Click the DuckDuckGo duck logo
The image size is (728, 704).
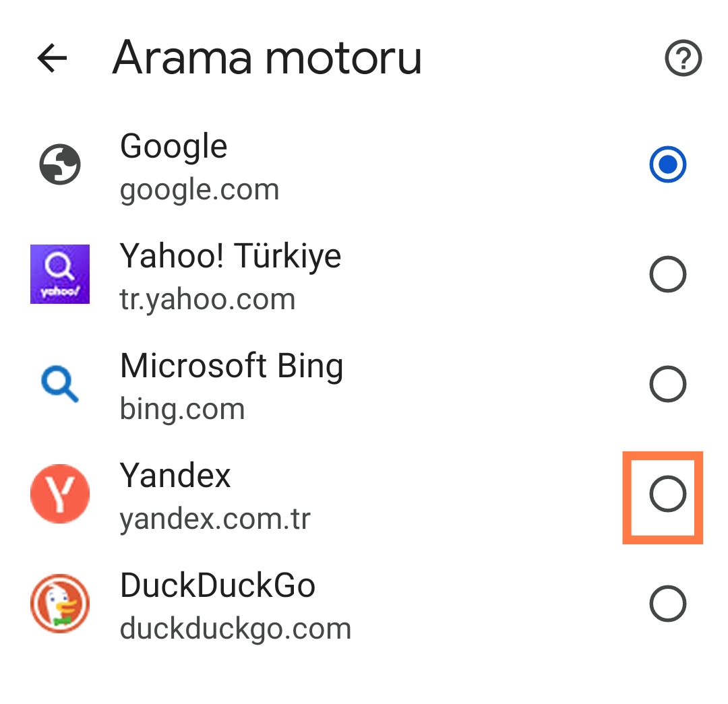60,604
